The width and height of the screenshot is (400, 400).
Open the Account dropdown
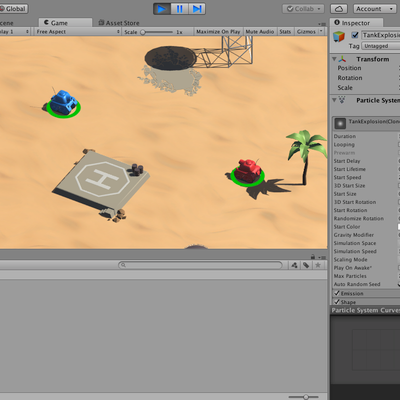(375, 9)
